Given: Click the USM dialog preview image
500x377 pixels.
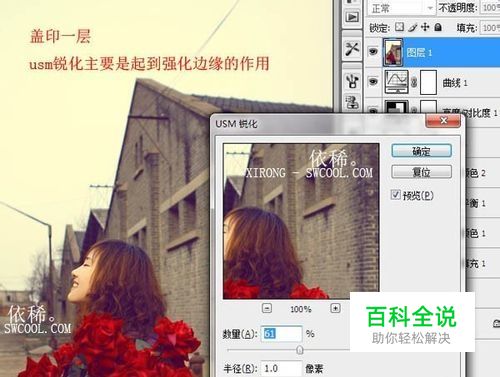Looking at the screenshot, I should click(x=301, y=221).
